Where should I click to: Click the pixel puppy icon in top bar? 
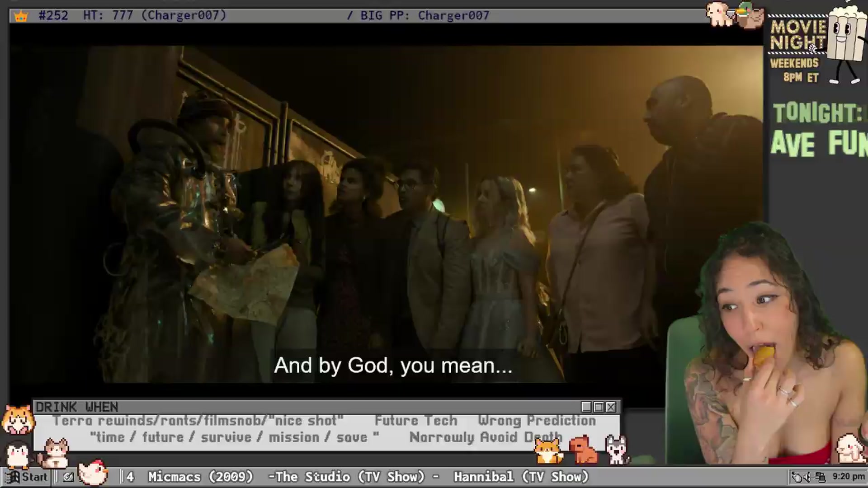coord(720,14)
